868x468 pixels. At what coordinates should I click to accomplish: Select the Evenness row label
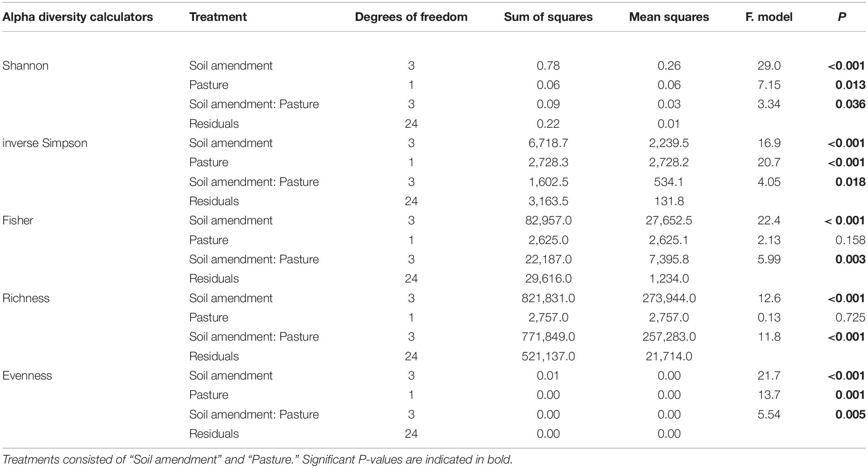pos(27,375)
